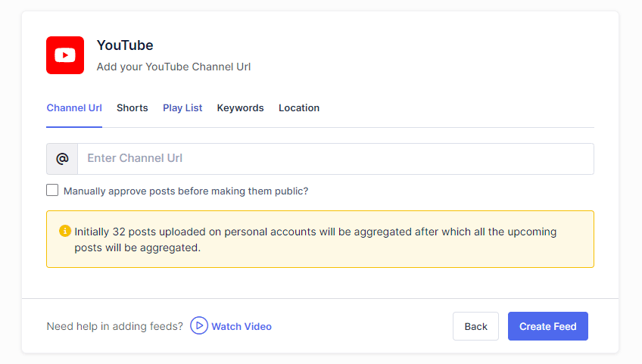Viewport: 642px width, 364px height.
Task: Open the Watch Video link
Action: 241,326
